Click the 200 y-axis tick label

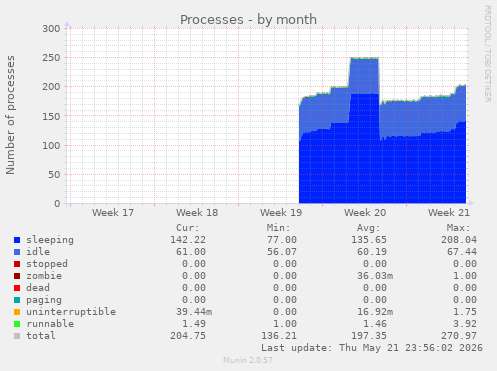click(51, 87)
